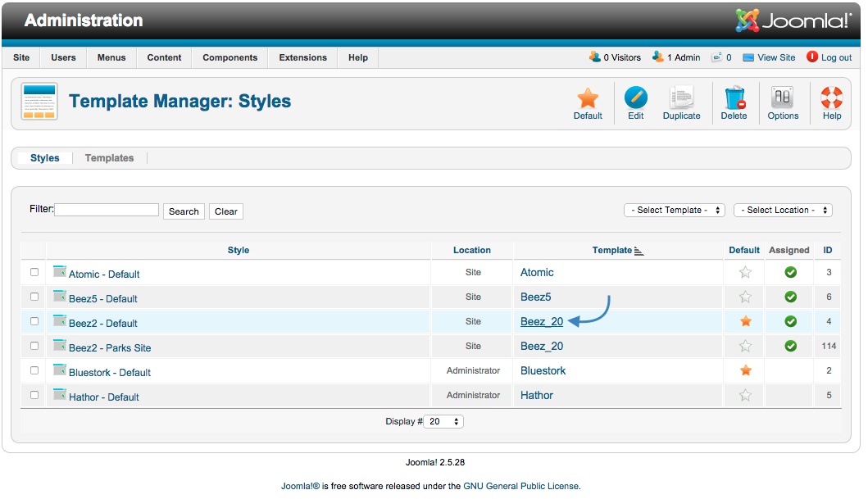Click the 0 Visitors user icon
Screen dimensions: 868x499
594,57
